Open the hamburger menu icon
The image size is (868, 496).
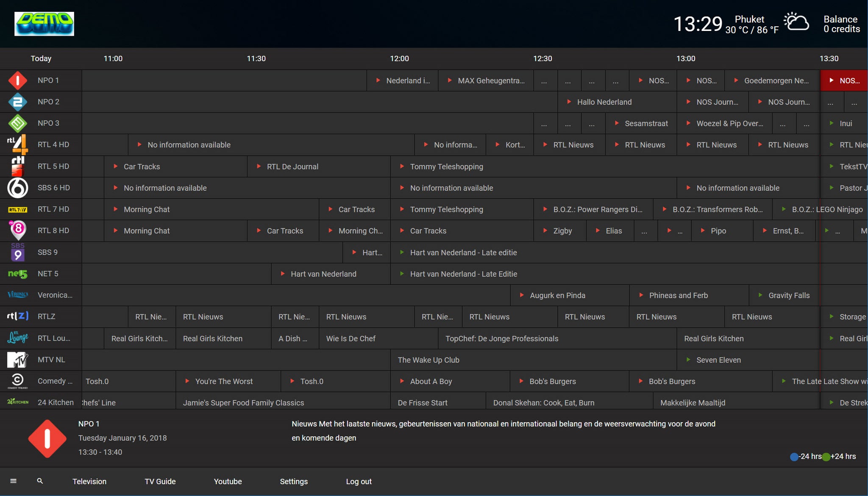[13, 481]
